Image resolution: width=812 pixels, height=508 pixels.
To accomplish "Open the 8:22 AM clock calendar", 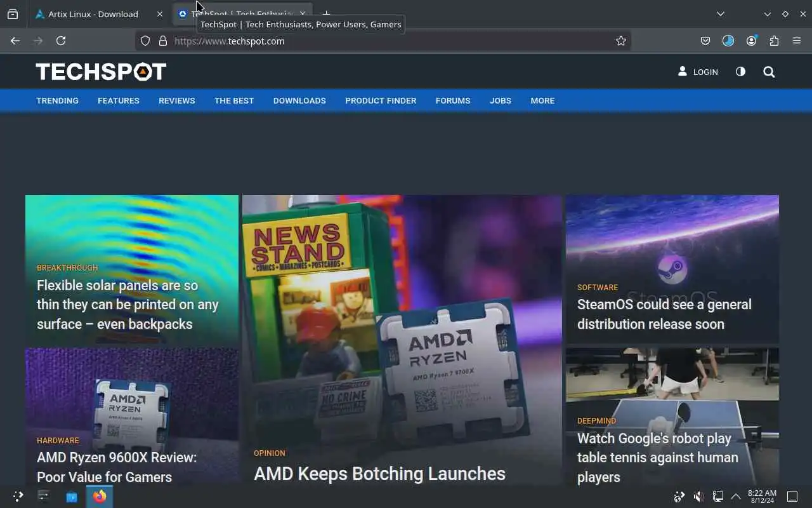I will [762, 497].
